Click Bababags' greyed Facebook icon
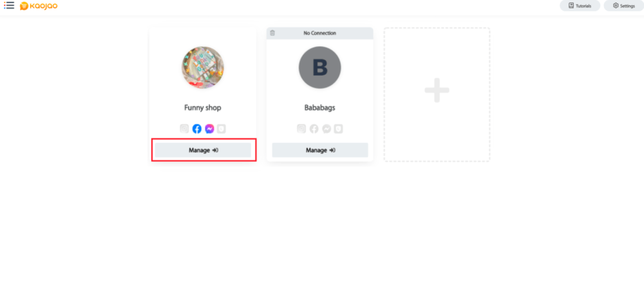The image size is (644, 282). [314, 129]
